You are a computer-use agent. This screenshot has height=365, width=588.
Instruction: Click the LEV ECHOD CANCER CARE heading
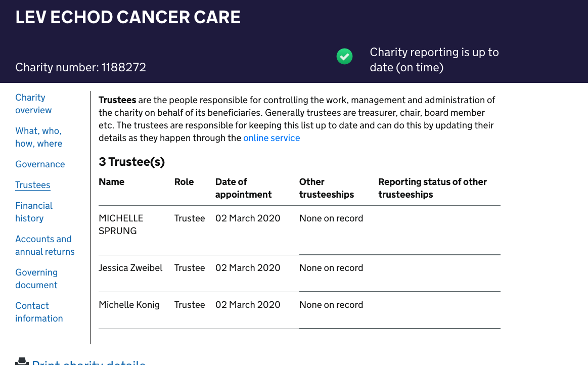coord(128,17)
